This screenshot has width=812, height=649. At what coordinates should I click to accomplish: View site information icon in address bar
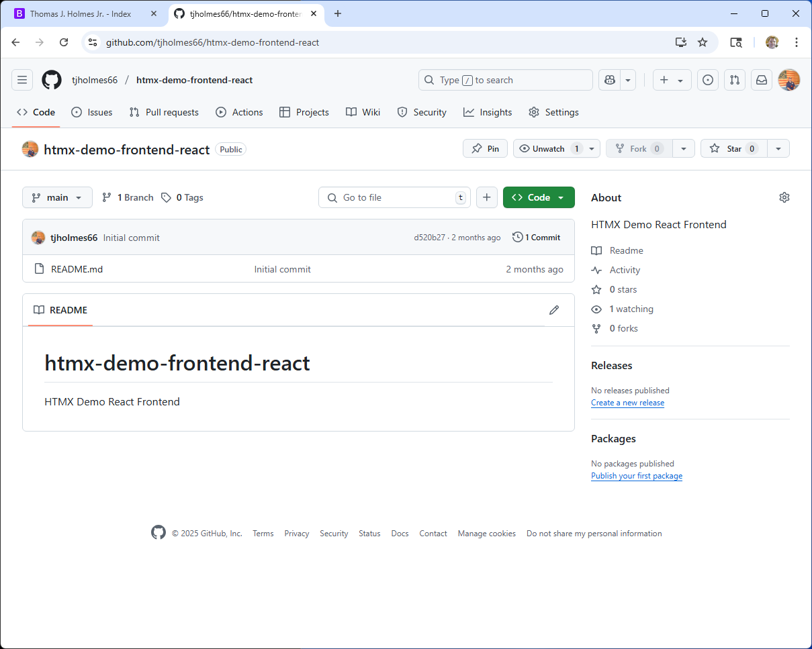coord(93,42)
